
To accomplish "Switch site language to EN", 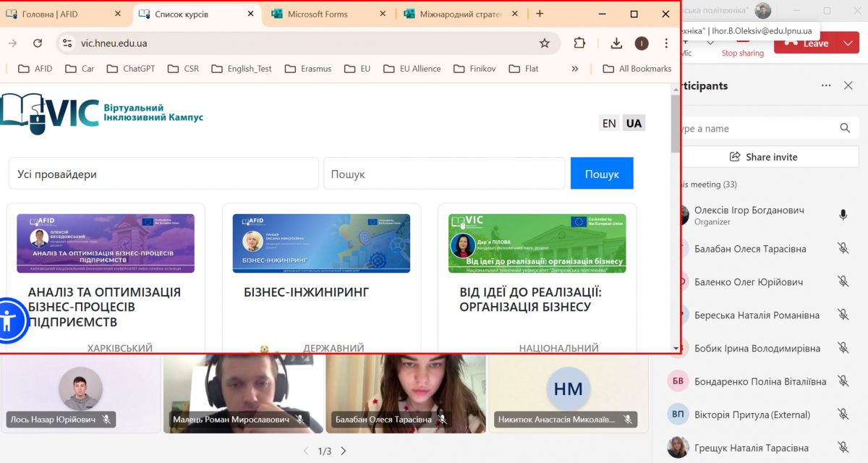I will coord(609,123).
